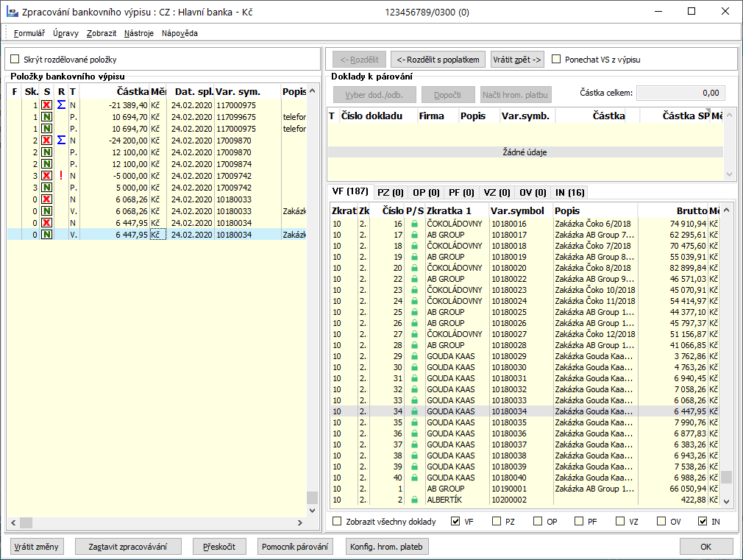Click red exclamation icon in -5 000,00 row

[61, 175]
